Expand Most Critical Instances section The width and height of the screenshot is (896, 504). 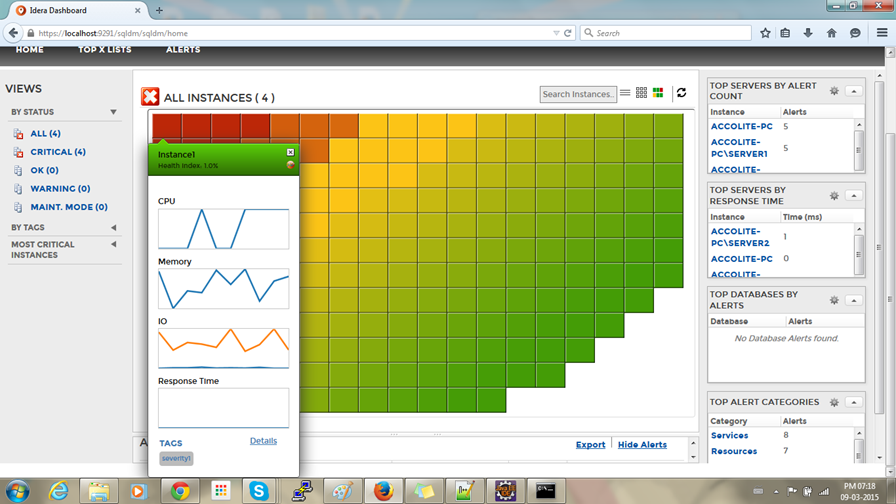click(113, 244)
